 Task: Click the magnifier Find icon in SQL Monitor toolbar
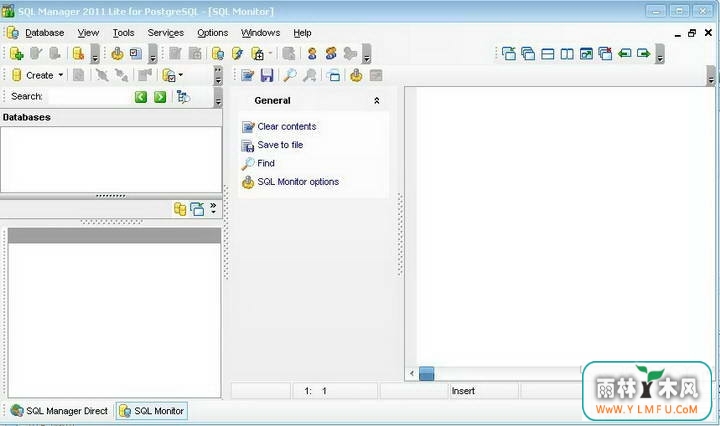pos(289,75)
